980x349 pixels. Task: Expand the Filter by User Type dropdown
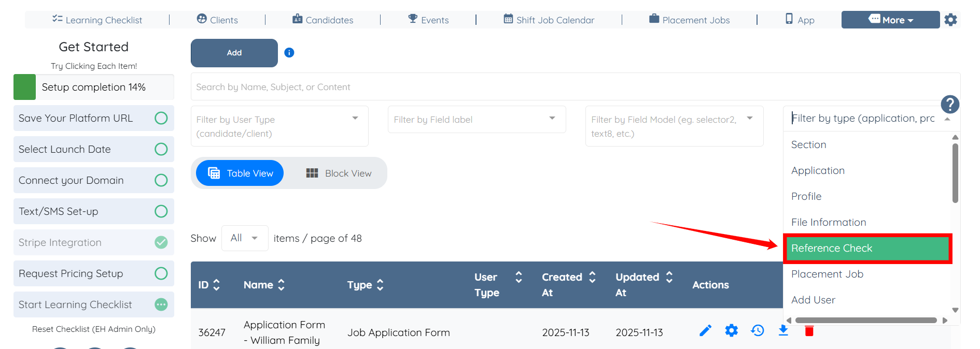pyautogui.click(x=279, y=126)
